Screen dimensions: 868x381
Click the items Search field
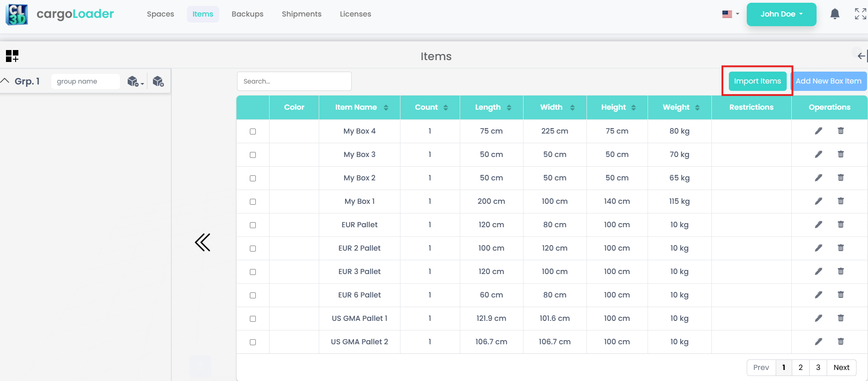tap(294, 81)
